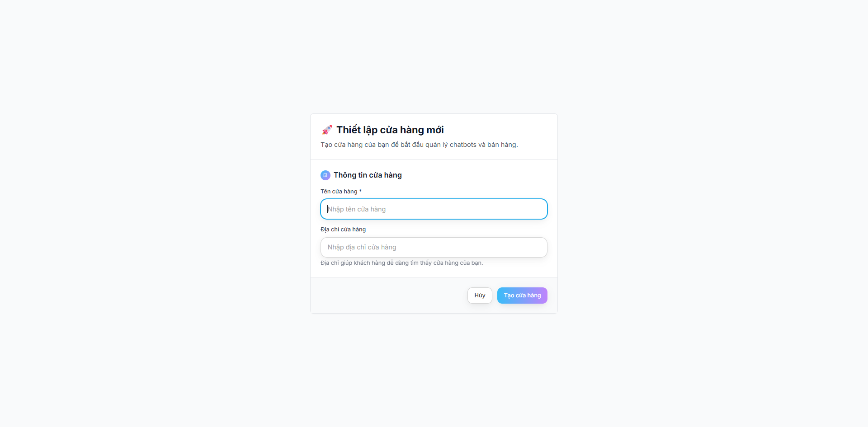Click the subtitle text starting with Tạo cửa hàng của bạn
Image resolution: width=868 pixels, height=427 pixels.
coord(419,145)
